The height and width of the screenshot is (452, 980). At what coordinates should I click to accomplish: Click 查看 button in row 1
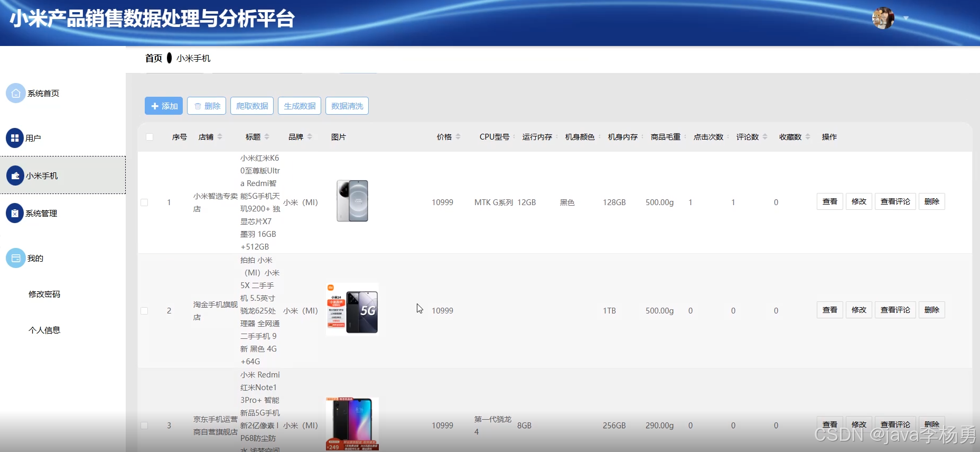click(830, 201)
